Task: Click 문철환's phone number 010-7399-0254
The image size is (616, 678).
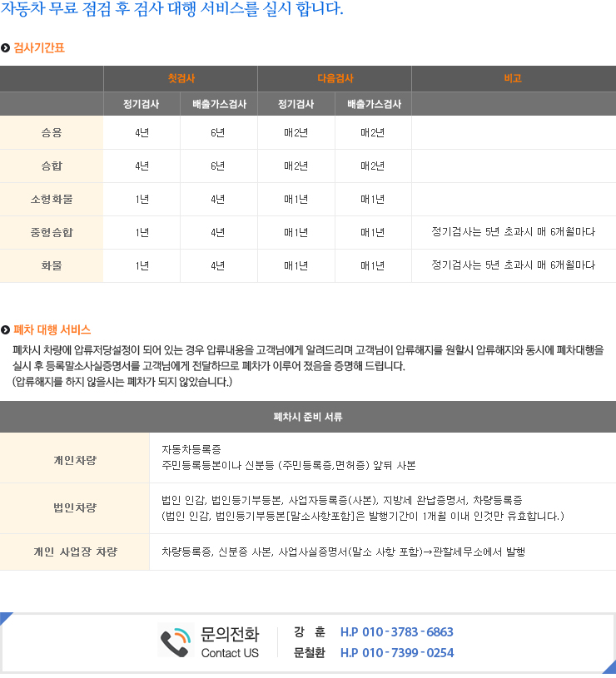Action: (x=396, y=653)
